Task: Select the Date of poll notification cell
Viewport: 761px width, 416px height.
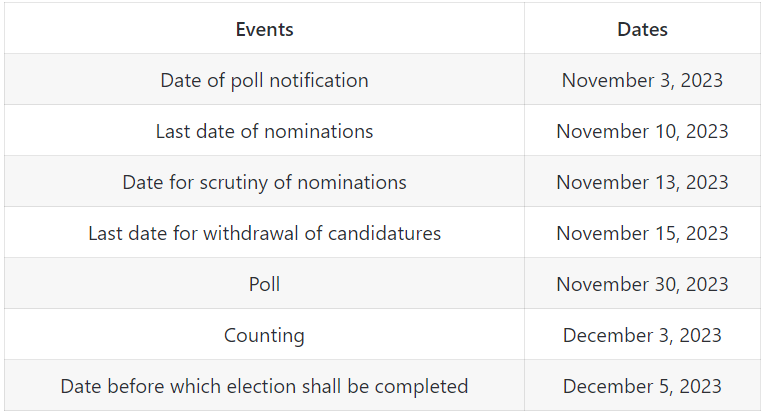Action: [264, 80]
